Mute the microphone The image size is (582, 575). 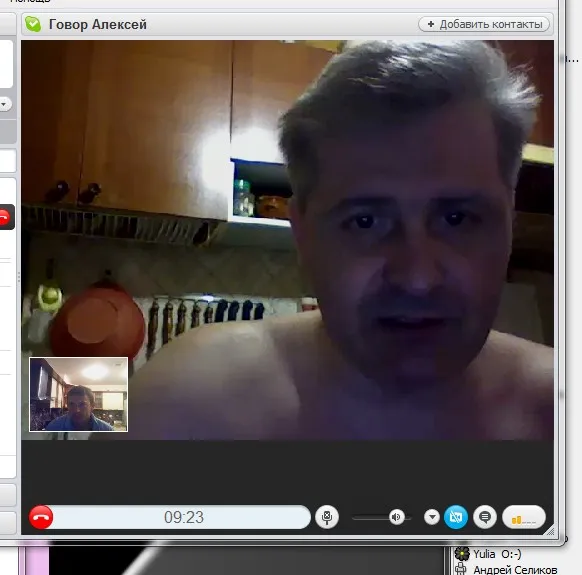(327, 517)
